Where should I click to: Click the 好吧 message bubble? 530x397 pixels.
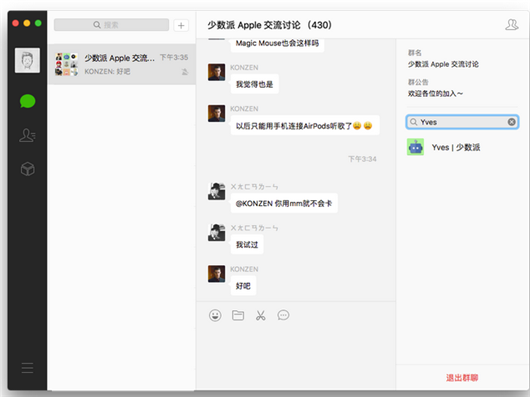coord(243,286)
